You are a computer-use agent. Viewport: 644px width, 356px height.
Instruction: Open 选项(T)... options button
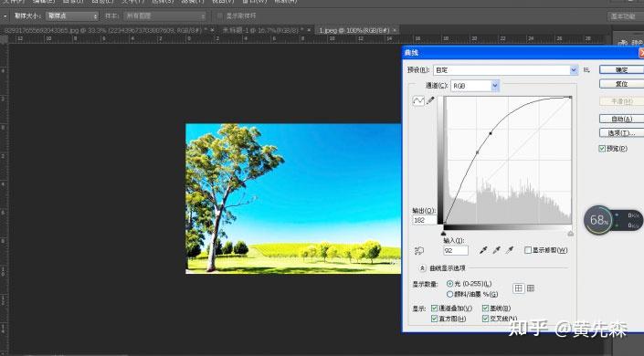coord(621,133)
